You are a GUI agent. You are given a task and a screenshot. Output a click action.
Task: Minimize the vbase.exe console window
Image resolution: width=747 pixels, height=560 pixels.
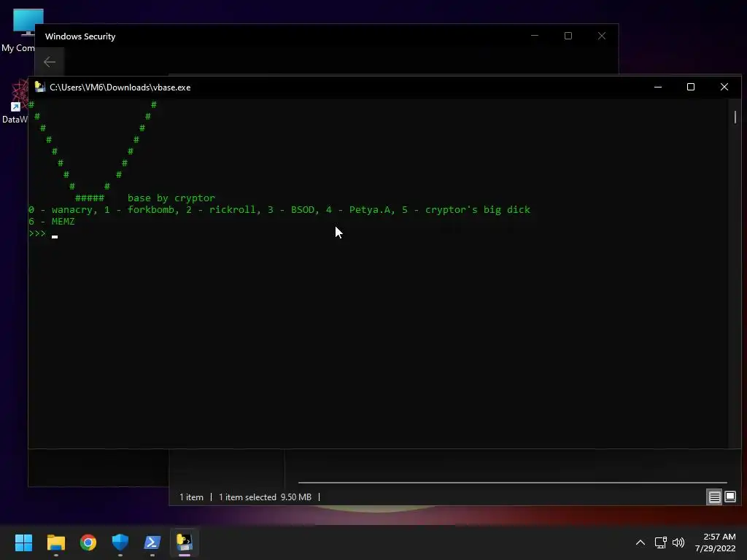click(658, 87)
